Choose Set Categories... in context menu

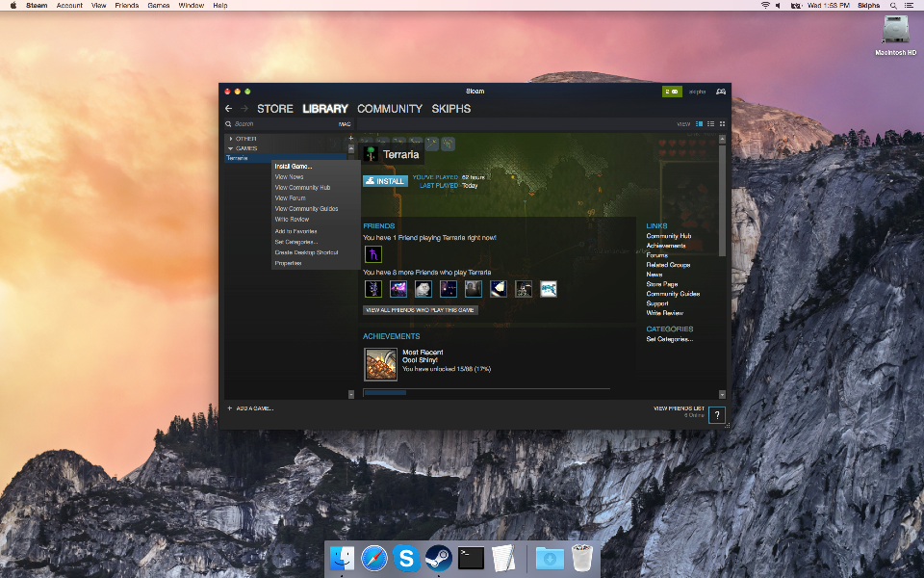[295, 242]
